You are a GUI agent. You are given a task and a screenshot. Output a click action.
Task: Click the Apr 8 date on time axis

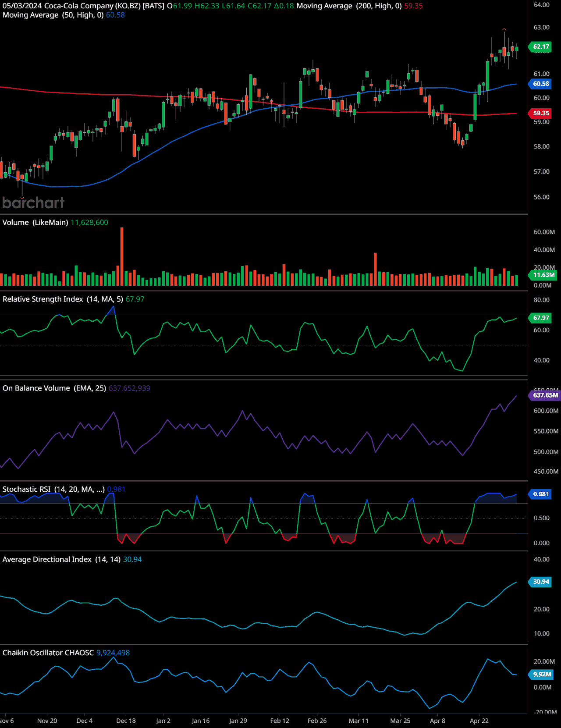click(437, 721)
